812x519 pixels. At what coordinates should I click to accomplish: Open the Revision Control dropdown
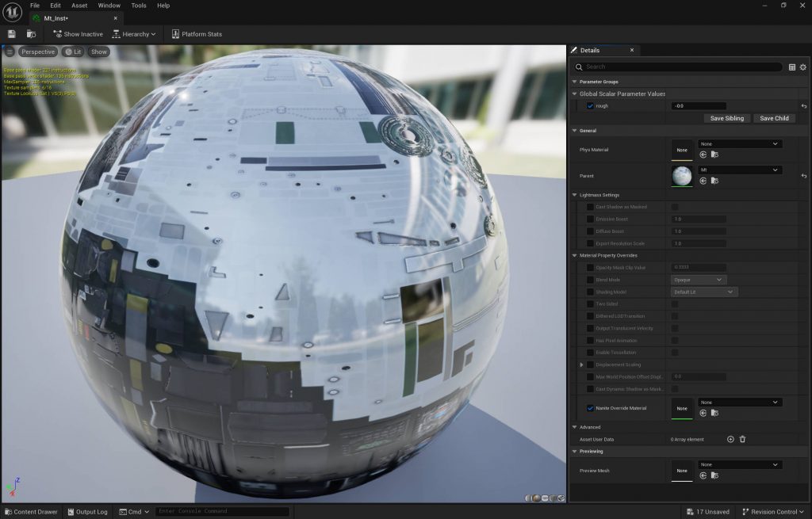772,512
